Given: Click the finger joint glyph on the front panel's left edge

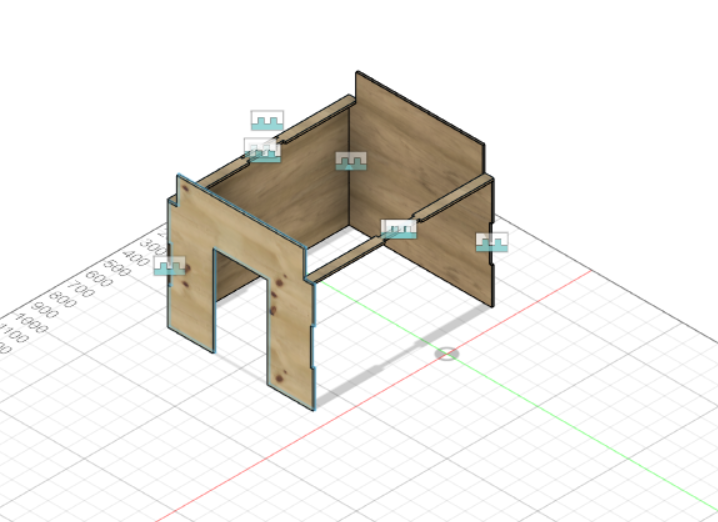Looking at the screenshot, I should coord(169,266).
